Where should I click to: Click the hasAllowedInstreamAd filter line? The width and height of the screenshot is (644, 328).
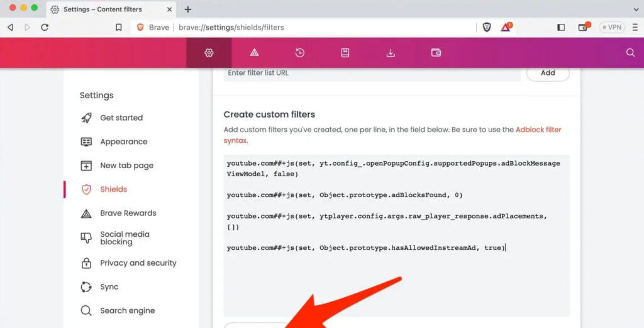click(366, 248)
